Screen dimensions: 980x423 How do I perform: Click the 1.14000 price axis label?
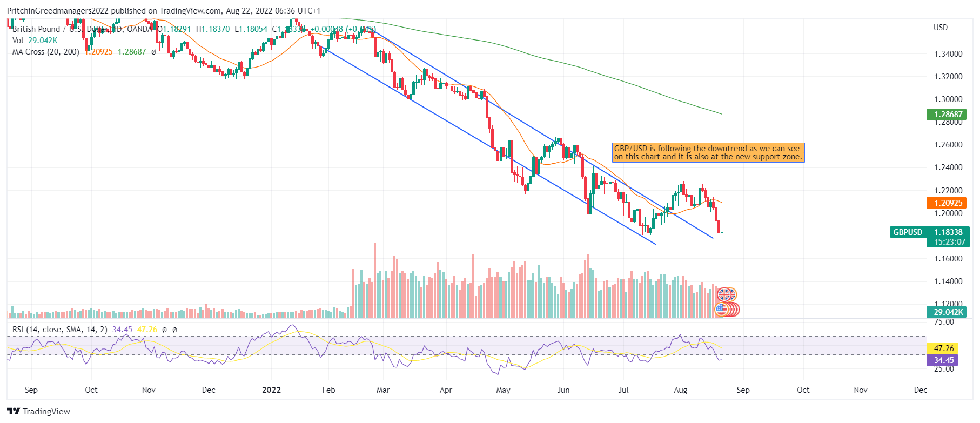click(x=948, y=281)
